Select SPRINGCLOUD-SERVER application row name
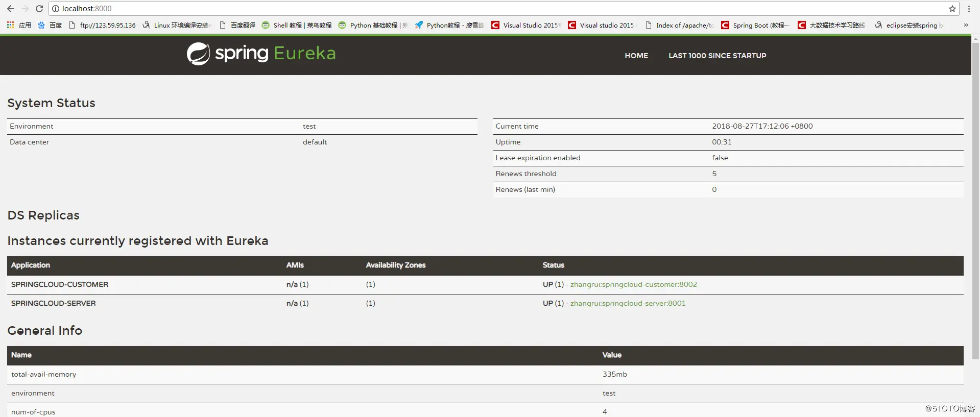This screenshot has height=417, width=980. (x=54, y=303)
